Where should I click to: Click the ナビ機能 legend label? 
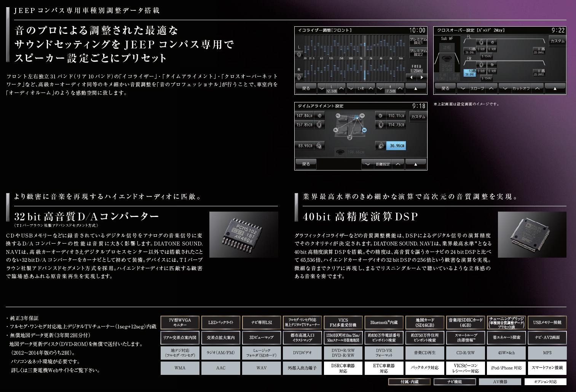point(455,382)
